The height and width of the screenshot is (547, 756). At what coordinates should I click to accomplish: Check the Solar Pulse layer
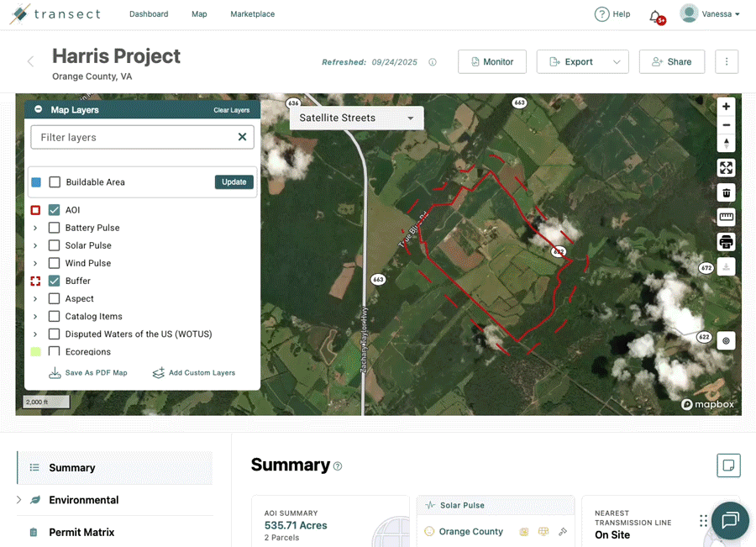click(x=55, y=245)
